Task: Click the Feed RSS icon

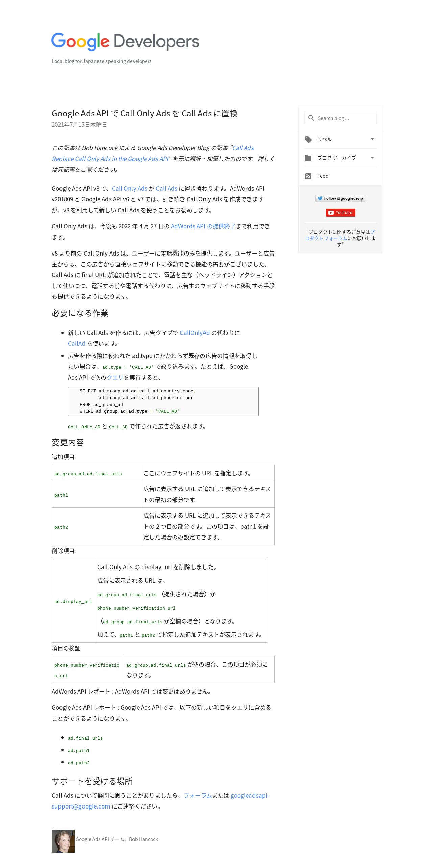Action: pyautogui.click(x=308, y=176)
